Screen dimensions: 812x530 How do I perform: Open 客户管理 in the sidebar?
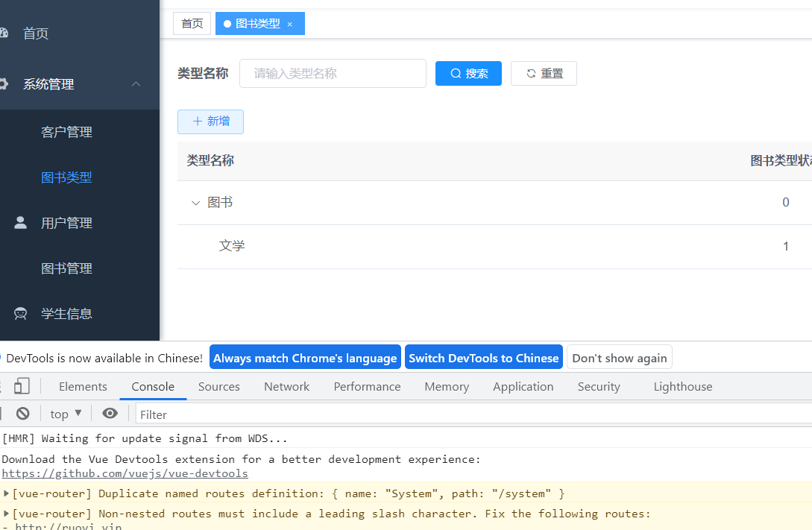(x=66, y=132)
